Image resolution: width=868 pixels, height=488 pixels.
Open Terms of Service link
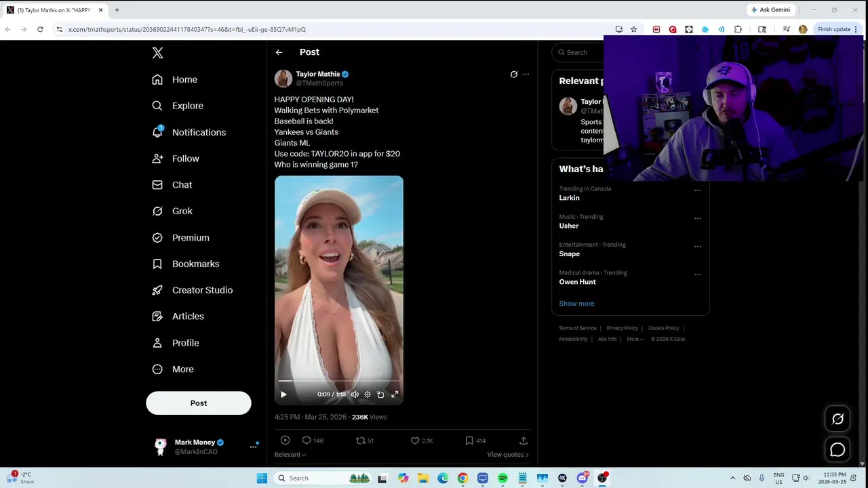(x=578, y=328)
